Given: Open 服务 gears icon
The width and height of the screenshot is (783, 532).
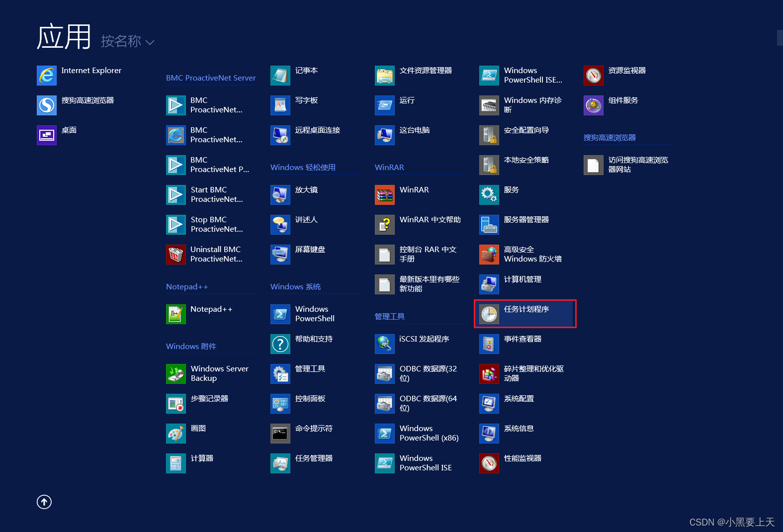Looking at the screenshot, I should (489, 195).
